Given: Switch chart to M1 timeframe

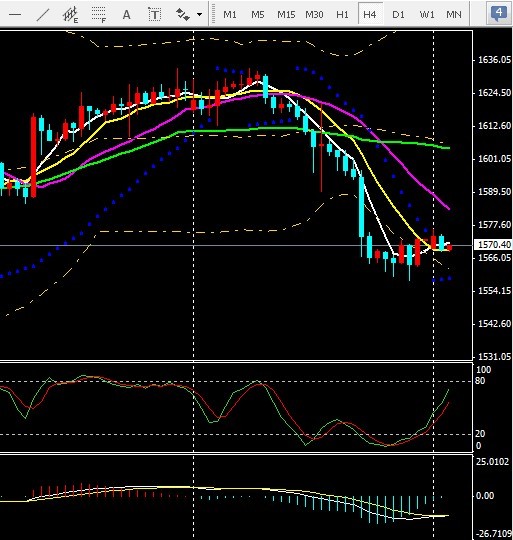Looking at the screenshot, I should (230, 14).
